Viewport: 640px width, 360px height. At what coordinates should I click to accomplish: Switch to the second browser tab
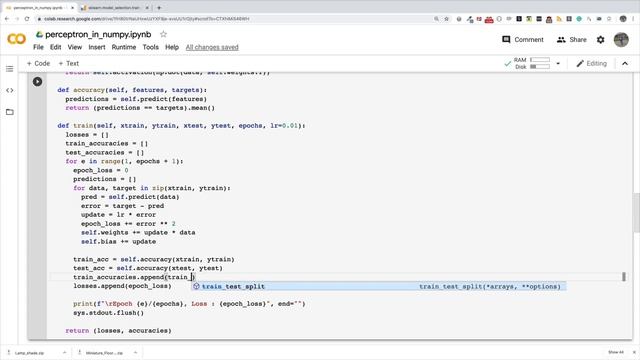coord(113,8)
